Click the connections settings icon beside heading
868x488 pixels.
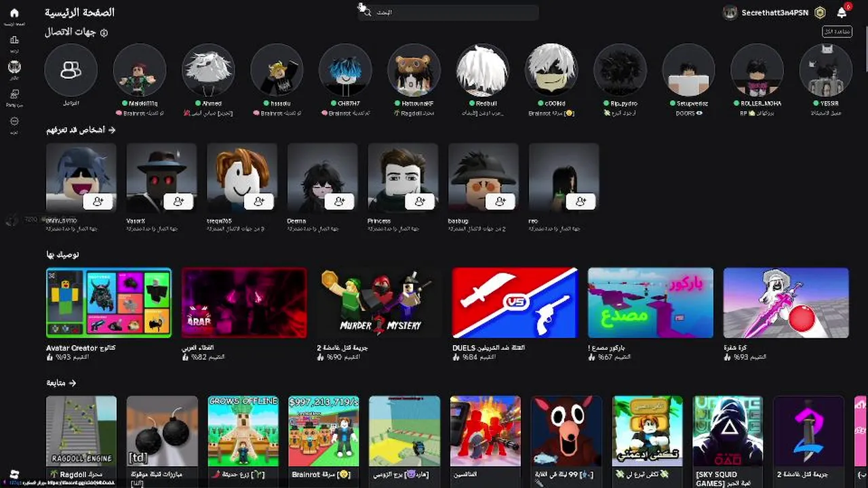104,33
